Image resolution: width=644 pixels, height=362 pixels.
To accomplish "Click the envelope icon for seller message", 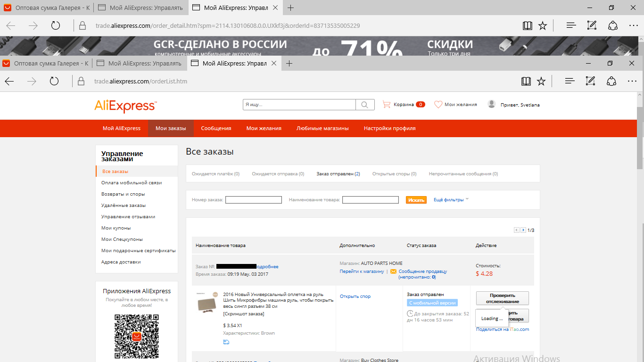I will (x=393, y=271).
